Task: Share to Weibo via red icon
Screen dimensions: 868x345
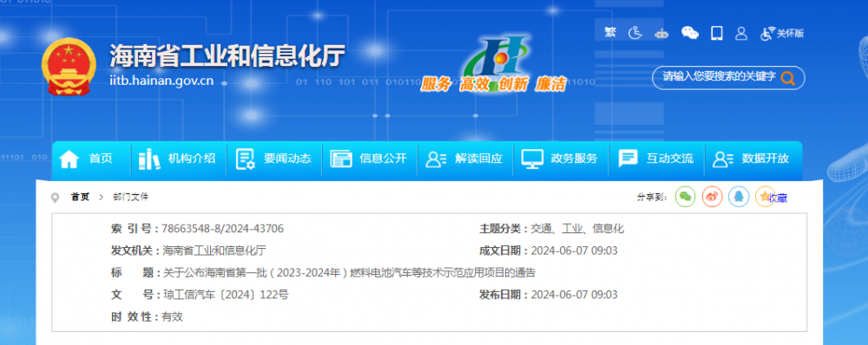Action: click(713, 197)
